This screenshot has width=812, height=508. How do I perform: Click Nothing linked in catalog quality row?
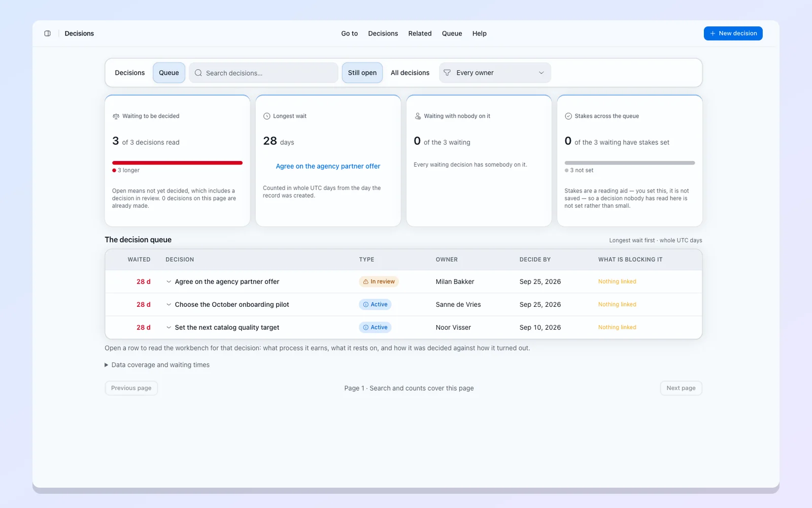tap(617, 328)
